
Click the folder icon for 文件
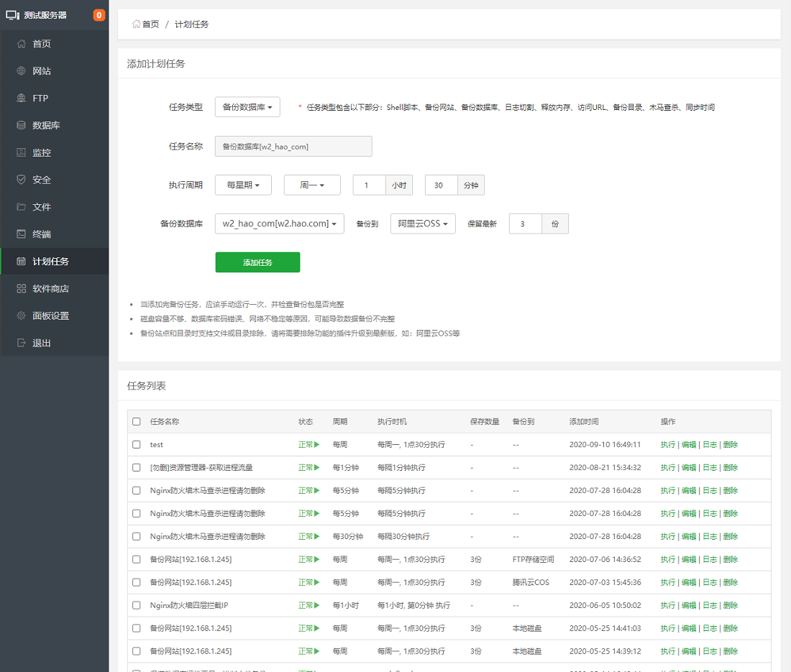[x=22, y=207]
